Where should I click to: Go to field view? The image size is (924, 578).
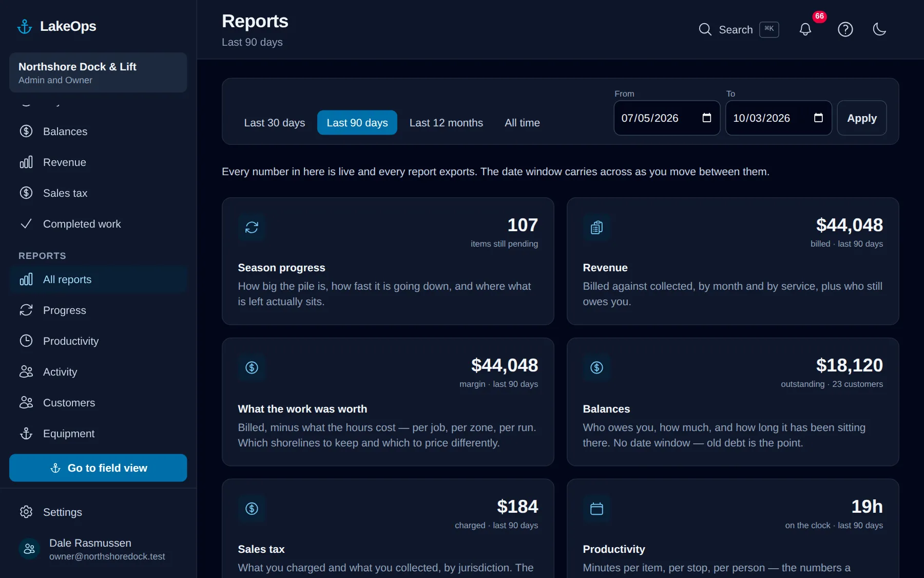click(98, 468)
